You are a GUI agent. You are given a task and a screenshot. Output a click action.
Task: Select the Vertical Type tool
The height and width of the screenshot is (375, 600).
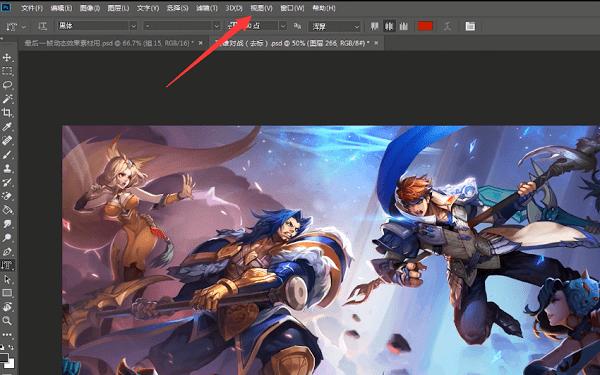point(7,265)
